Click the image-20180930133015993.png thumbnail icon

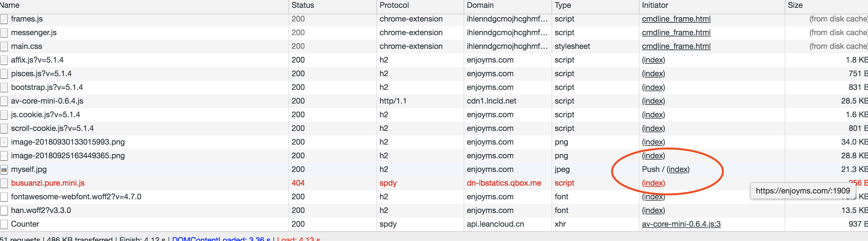click(x=4, y=142)
